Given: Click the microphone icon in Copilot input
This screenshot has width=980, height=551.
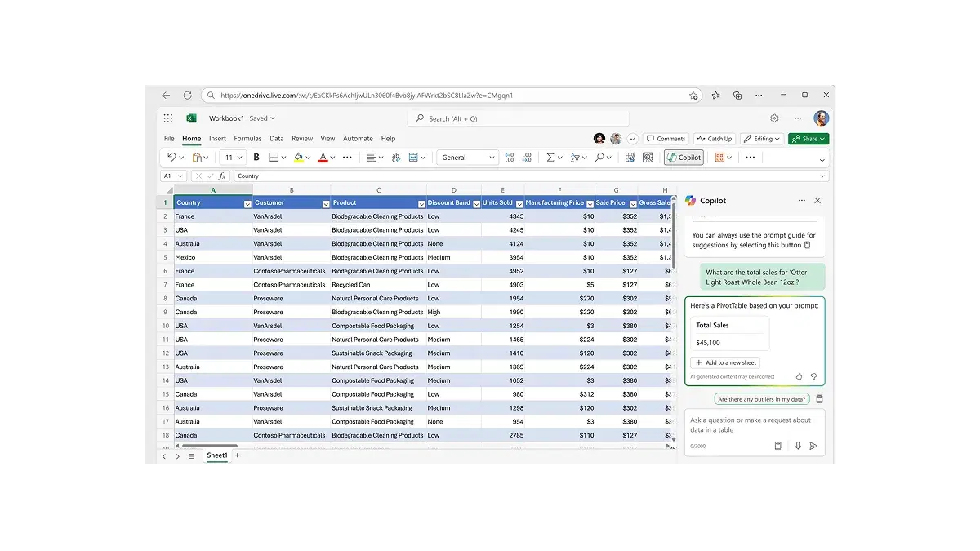Looking at the screenshot, I should pyautogui.click(x=798, y=446).
